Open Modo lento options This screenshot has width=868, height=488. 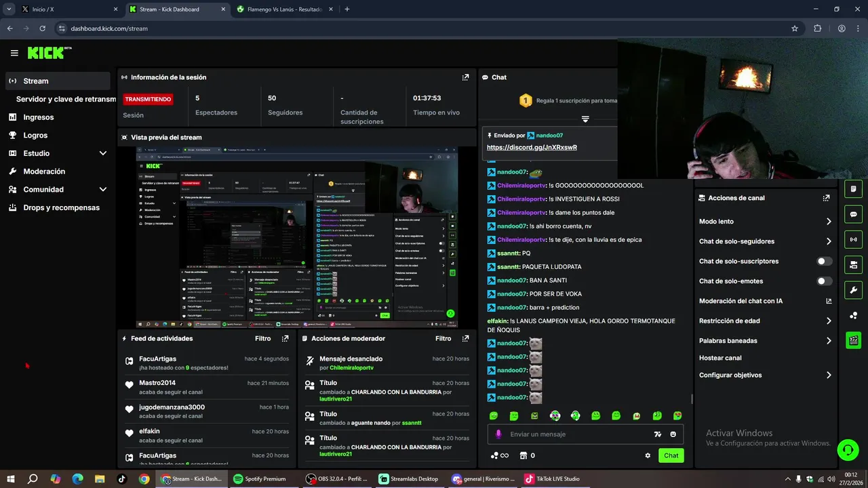click(x=766, y=222)
